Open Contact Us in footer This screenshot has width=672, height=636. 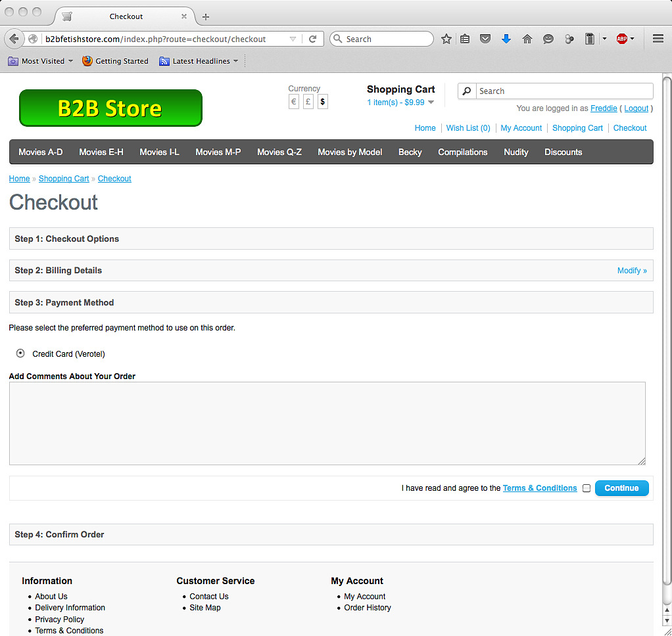208,596
